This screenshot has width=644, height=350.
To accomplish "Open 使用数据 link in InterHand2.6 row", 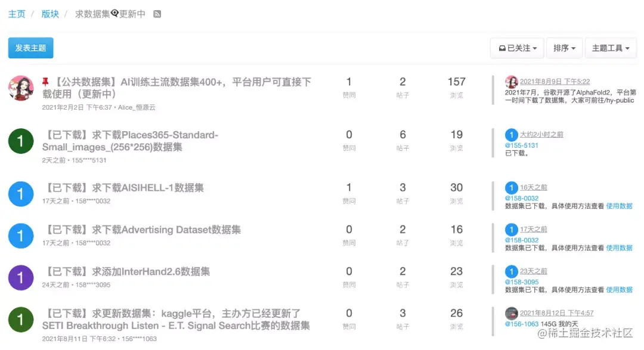I will tap(620, 290).
